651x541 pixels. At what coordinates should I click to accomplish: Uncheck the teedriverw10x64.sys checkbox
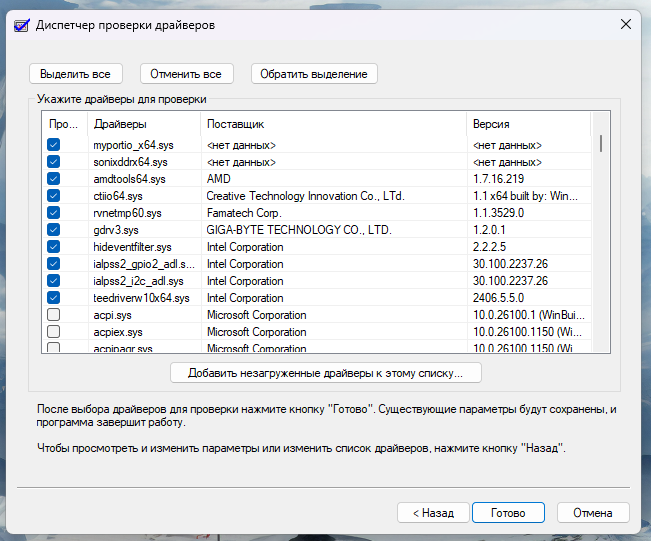54,298
